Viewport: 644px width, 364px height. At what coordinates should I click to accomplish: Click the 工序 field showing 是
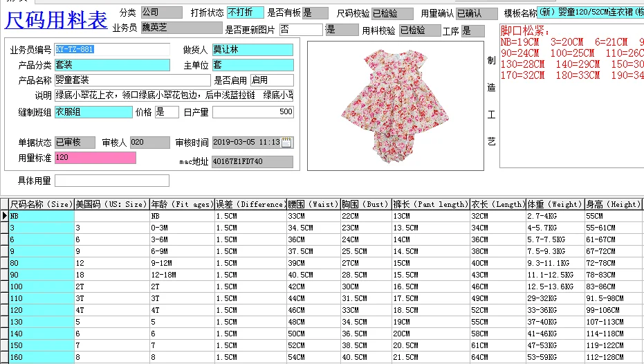[472, 31]
